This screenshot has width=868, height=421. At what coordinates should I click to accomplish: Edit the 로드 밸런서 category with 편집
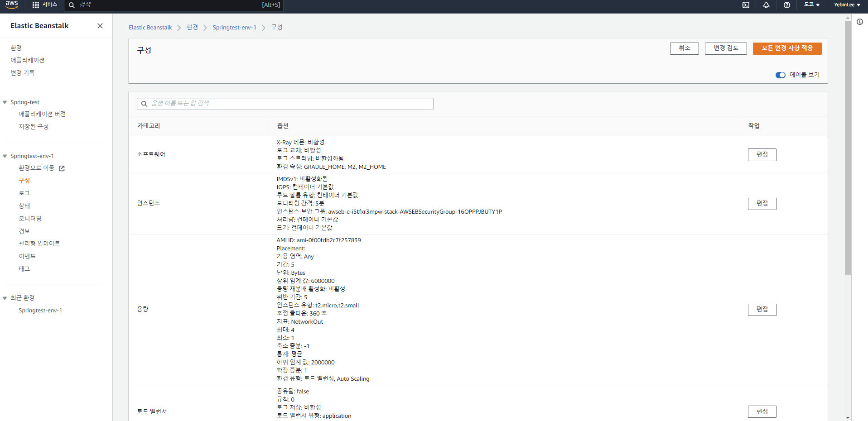coord(762,411)
